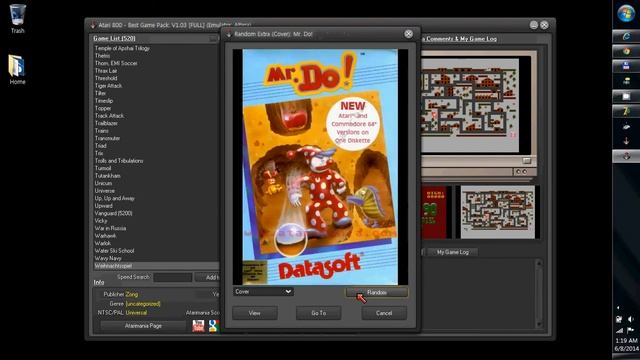
Task: Click the Google search icon in Info panel
Action: (213, 325)
